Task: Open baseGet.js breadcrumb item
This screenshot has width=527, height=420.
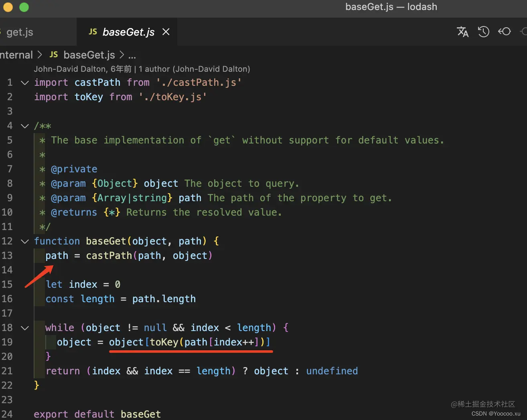Action: (89, 55)
